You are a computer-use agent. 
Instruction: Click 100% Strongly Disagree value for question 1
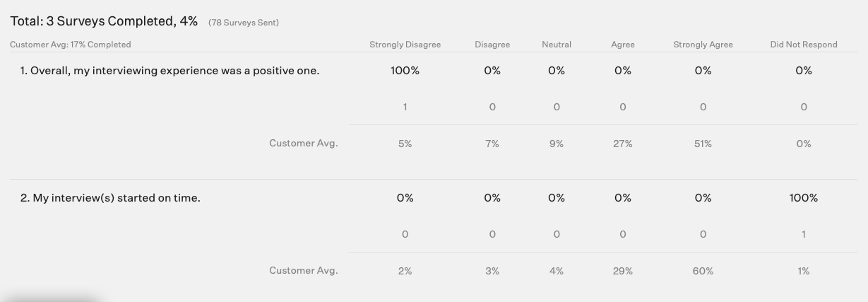click(x=405, y=71)
